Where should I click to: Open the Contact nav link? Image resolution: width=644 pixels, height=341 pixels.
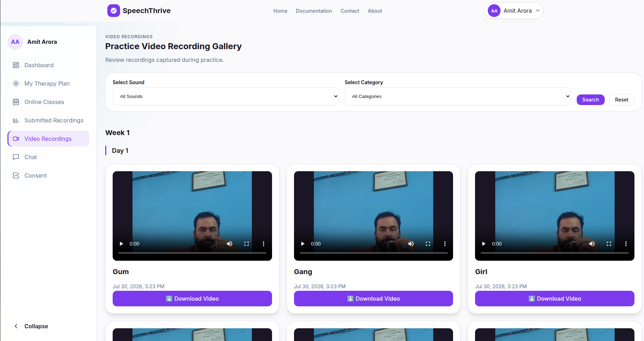point(350,11)
